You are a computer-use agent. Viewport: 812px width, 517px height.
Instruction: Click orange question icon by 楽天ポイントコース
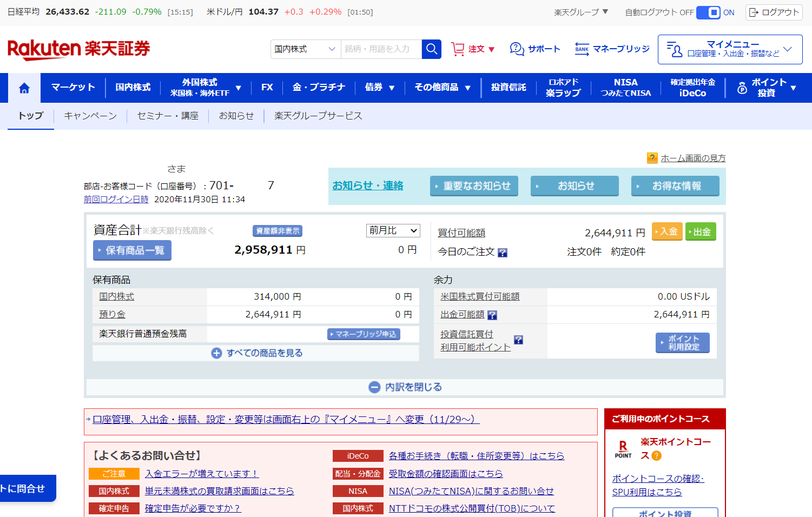click(657, 456)
